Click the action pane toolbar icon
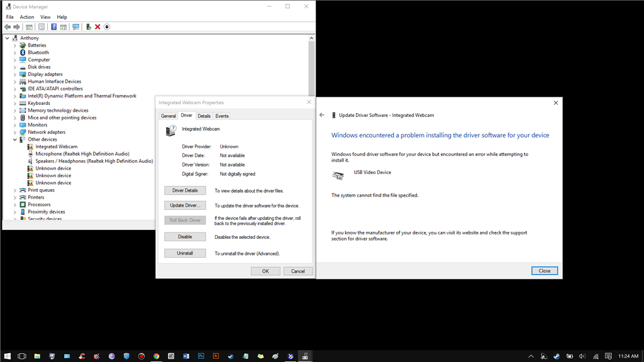Screen dimensions: 644x362 pyautogui.click(x=64, y=27)
